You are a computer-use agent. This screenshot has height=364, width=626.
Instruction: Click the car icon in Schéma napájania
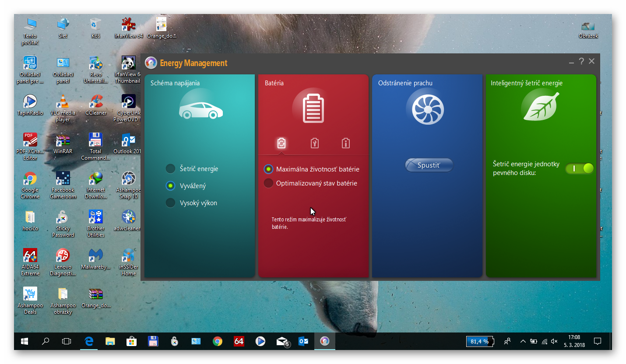200,110
